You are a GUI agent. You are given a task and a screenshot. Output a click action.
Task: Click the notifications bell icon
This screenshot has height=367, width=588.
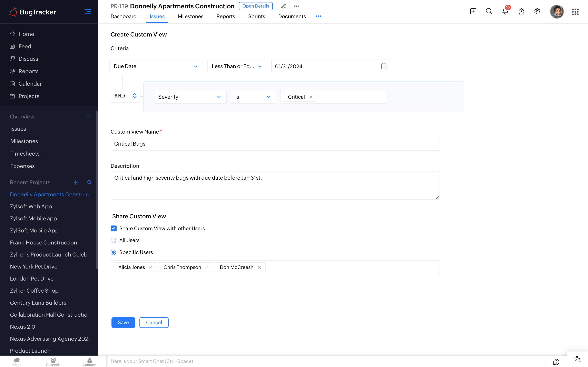tap(505, 11)
